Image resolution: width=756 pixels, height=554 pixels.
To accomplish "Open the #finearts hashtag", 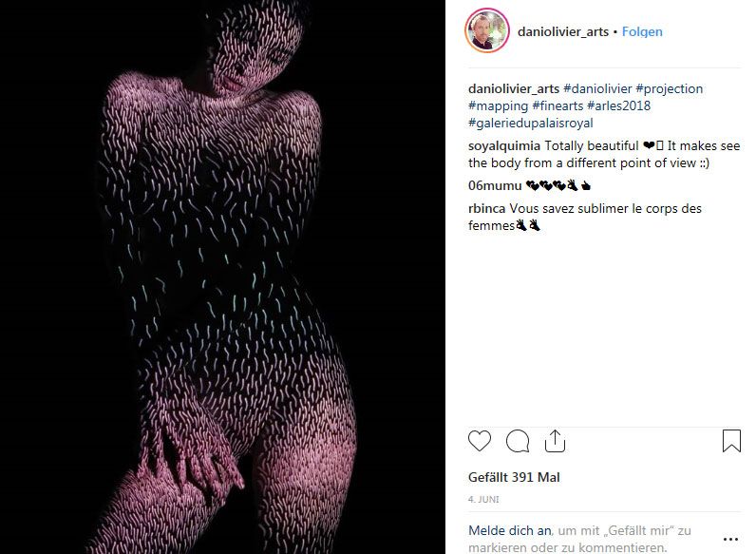I will [558, 105].
